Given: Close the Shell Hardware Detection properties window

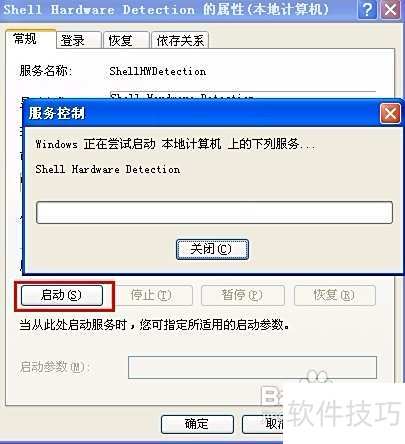Looking at the screenshot, I should coord(390,9).
